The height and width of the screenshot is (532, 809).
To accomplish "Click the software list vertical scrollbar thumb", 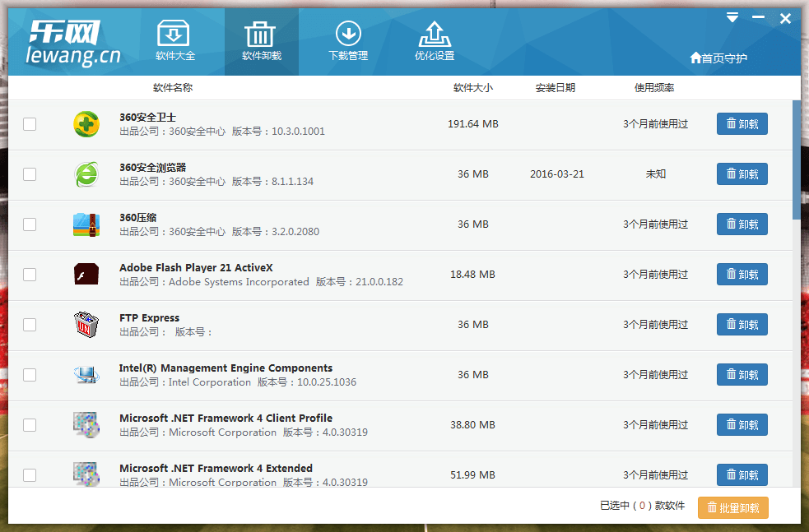I will (x=797, y=160).
